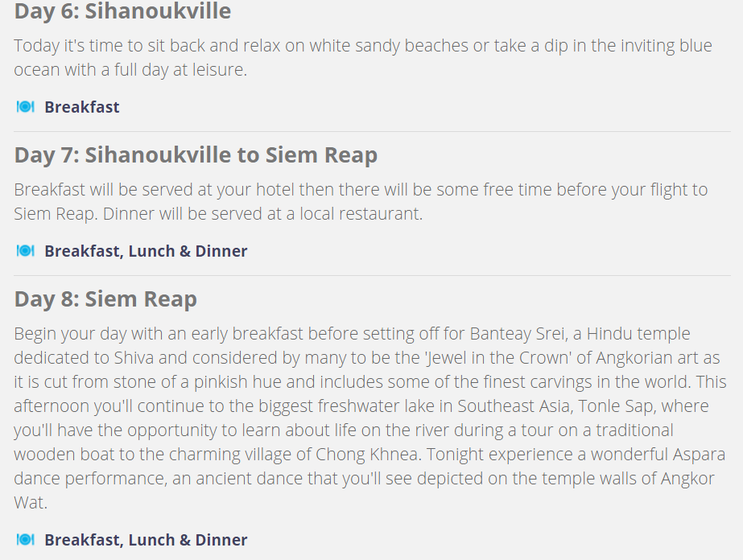Click the meal plate icon under Day 7

[x=25, y=250]
